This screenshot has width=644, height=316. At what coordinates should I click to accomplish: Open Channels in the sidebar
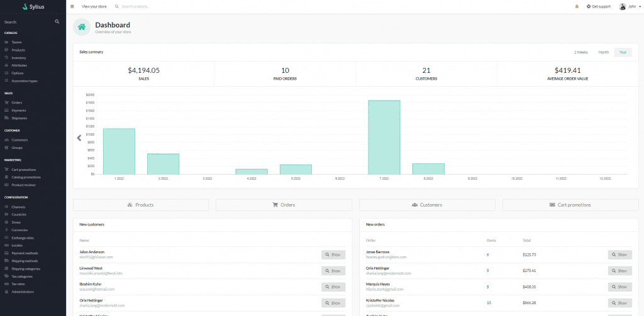tap(18, 207)
